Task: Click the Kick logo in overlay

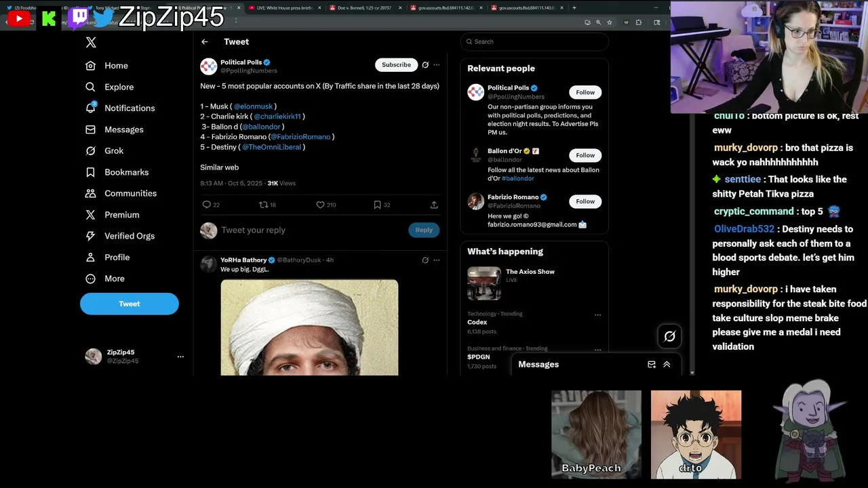Action: (49, 19)
